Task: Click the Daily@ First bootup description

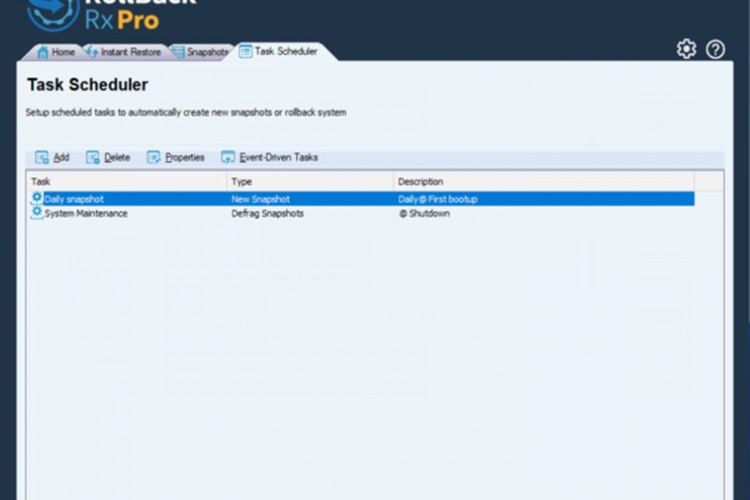Action: point(438,199)
